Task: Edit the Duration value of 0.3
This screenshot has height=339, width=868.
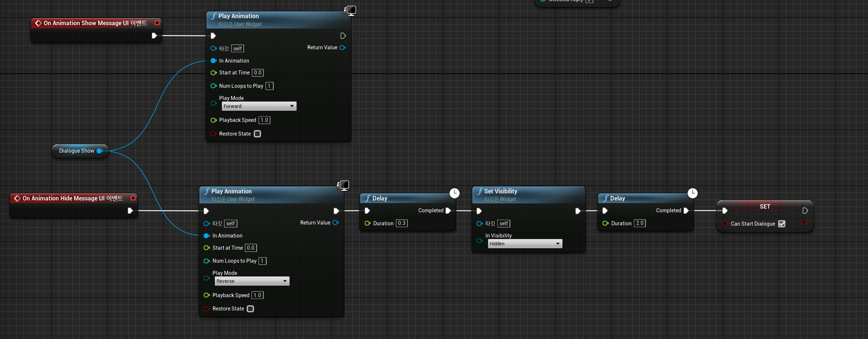Action: pos(401,223)
